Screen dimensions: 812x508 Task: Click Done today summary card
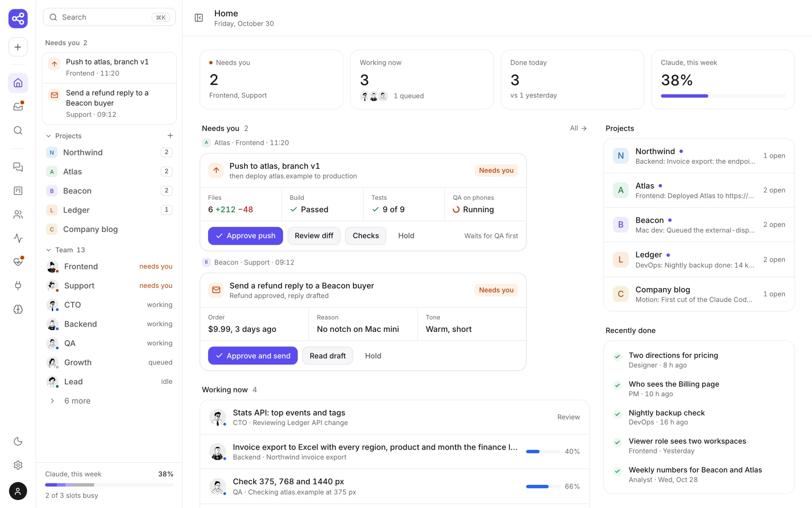pos(572,80)
